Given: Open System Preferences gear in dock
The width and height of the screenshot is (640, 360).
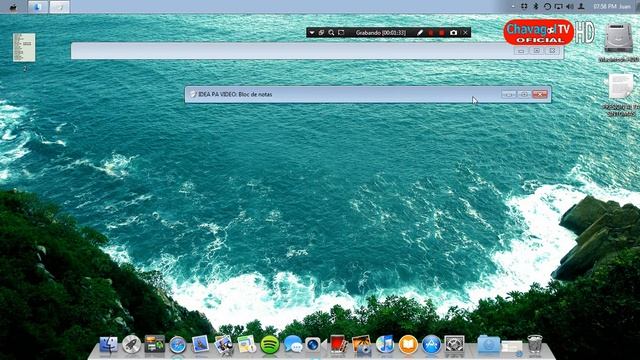Looking at the screenshot, I should [x=454, y=344].
